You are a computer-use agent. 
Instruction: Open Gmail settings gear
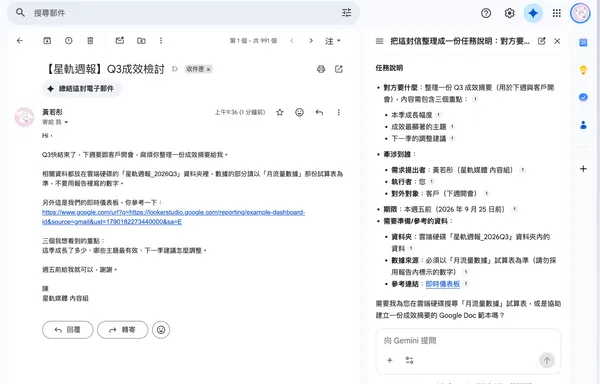pyautogui.click(x=509, y=13)
